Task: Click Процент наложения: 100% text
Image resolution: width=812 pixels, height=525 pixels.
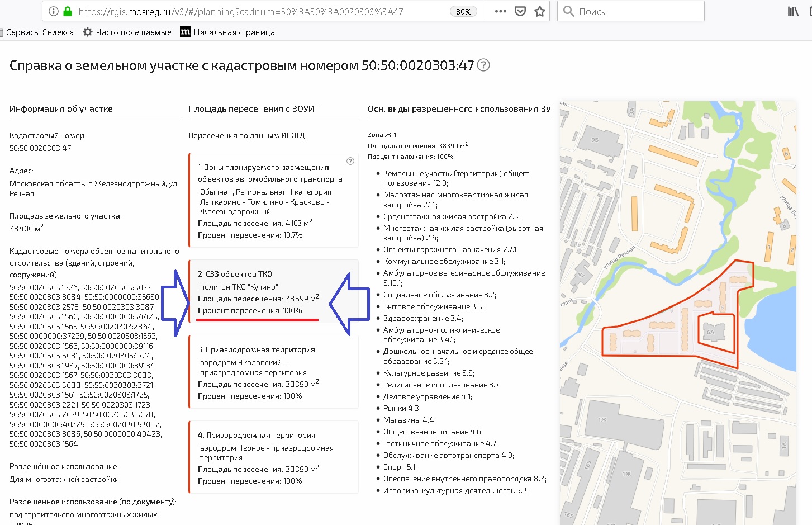Action: point(410,157)
